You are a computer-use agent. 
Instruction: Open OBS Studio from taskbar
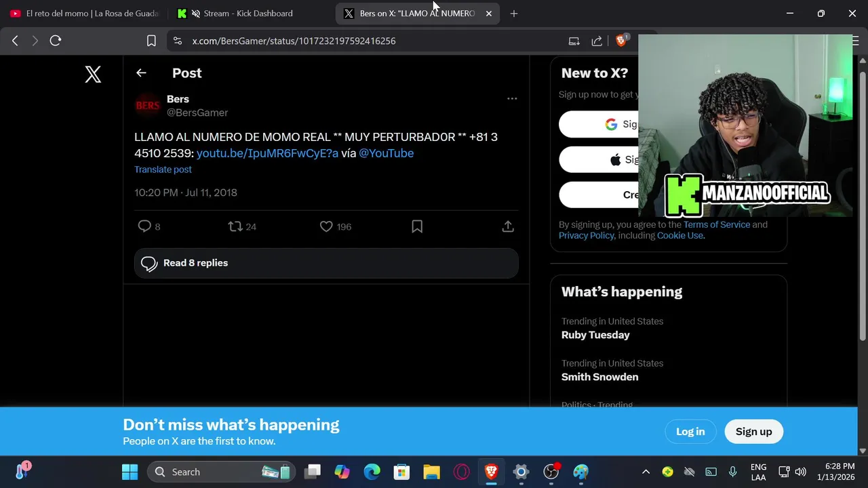tap(551, 472)
